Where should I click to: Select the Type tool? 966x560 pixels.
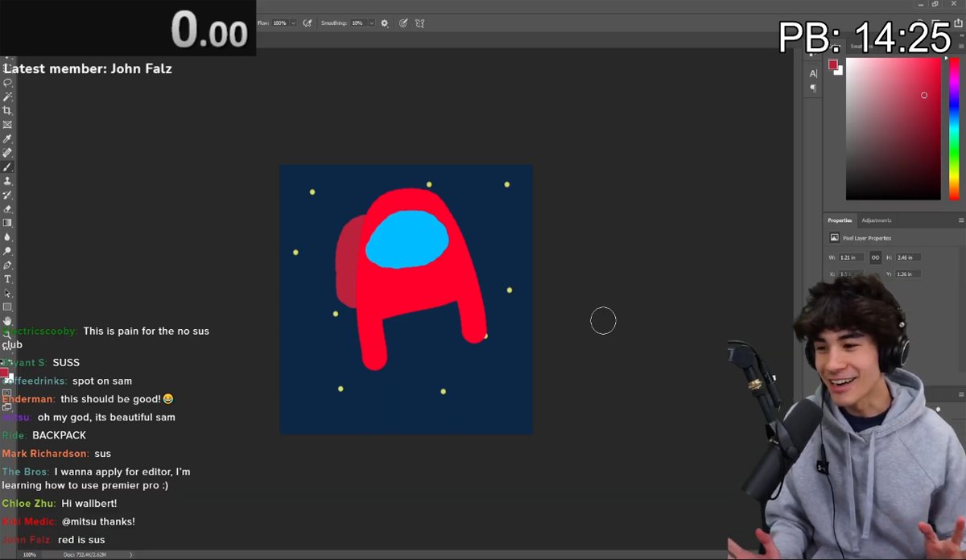tap(8, 279)
